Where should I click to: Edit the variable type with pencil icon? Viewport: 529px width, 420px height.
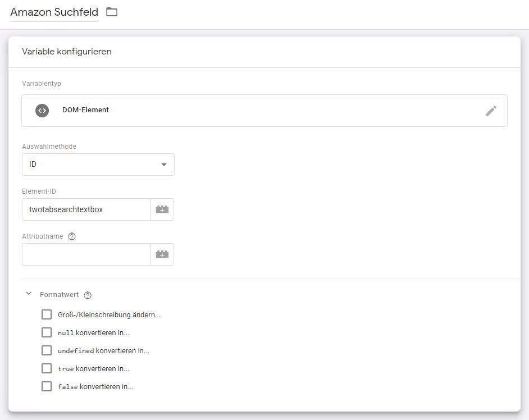(x=491, y=111)
